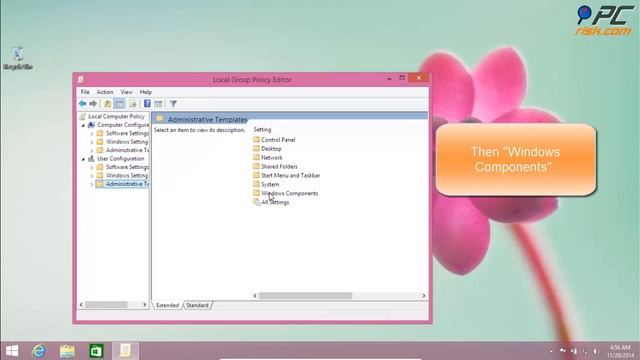The width and height of the screenshot is (640, 360).
Task: Expand Windows Settings under Computer Configuration
Action: 92,142
